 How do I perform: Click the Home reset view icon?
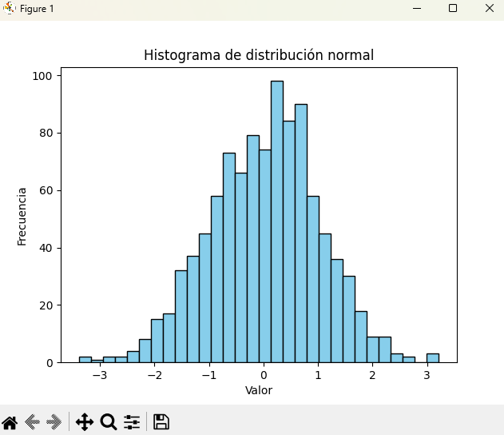[10, 421]
